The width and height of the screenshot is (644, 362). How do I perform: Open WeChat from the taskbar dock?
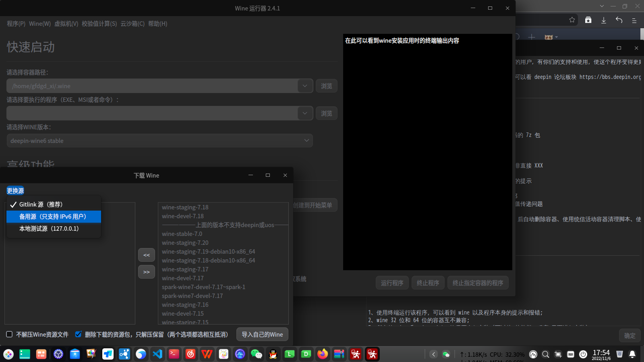tap(257, 354)
